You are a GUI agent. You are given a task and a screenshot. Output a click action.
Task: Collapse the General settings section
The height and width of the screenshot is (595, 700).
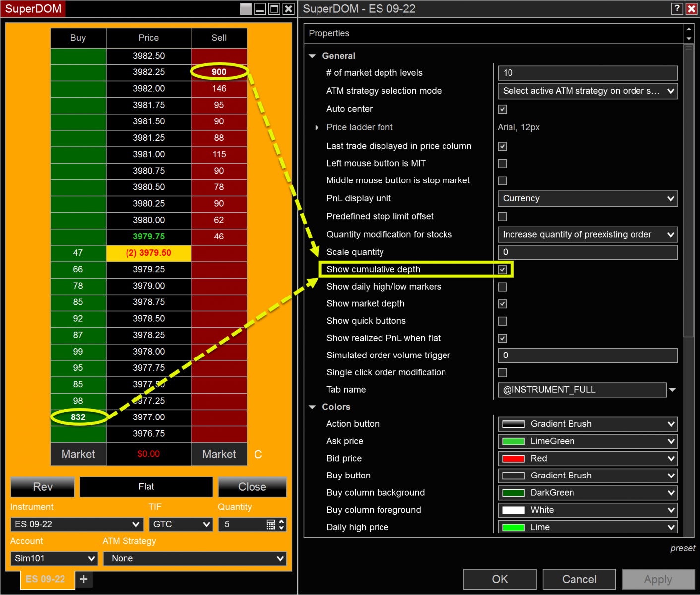(x=312, y=56)
